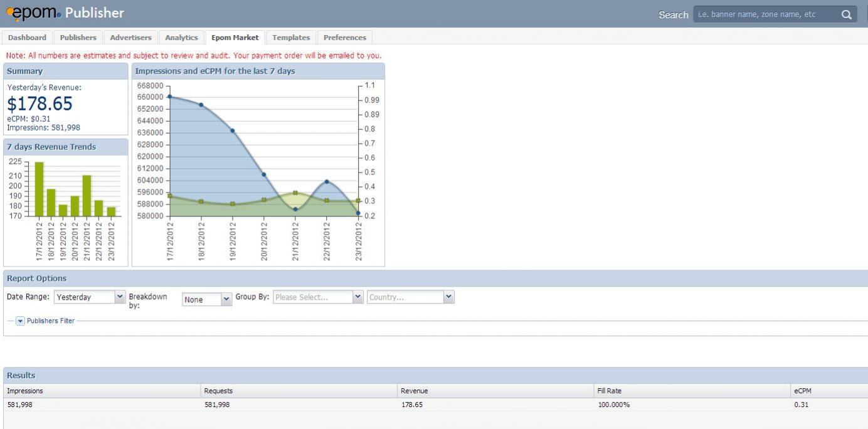Click the 21/12/2012 revenue bar
The width and height of the screenshot is (868, 429).
(x=87, y=195)
